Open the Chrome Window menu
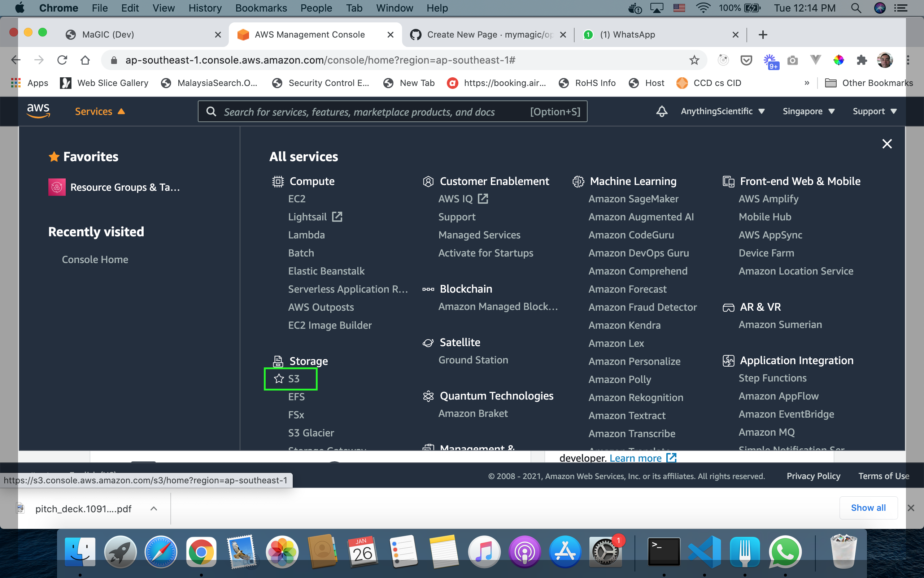 [395, 8]
